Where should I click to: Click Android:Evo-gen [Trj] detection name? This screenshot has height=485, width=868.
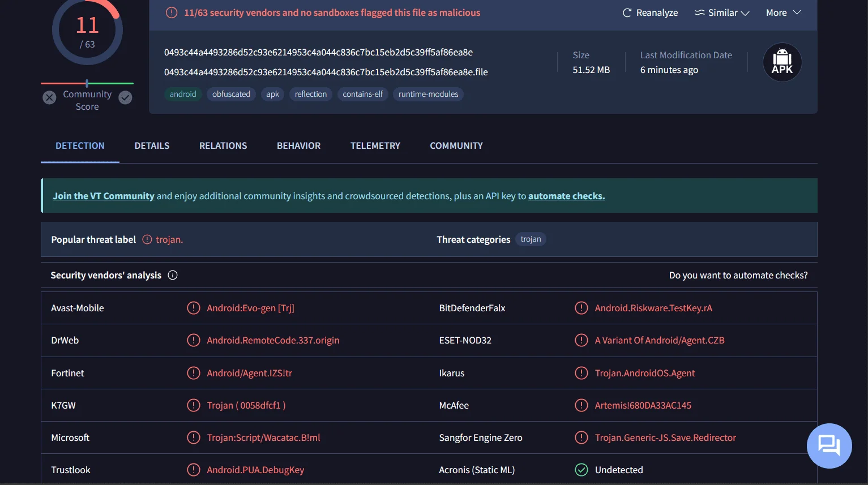(x=250, y=308)
